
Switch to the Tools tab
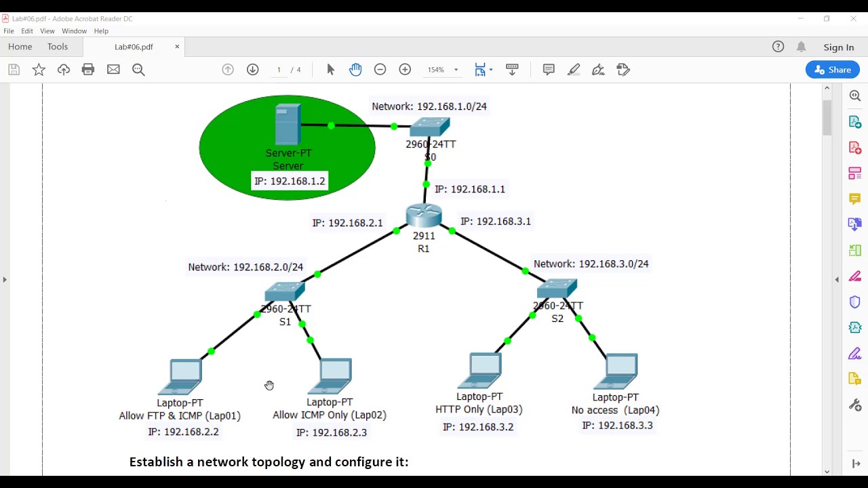coord(58,47)
